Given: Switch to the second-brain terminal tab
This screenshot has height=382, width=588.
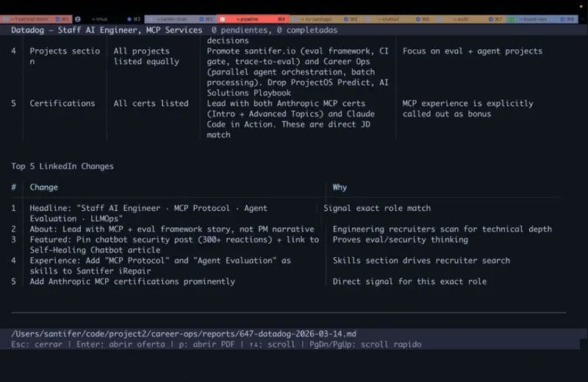Looking at the screenshot, I should click(36, 19).
